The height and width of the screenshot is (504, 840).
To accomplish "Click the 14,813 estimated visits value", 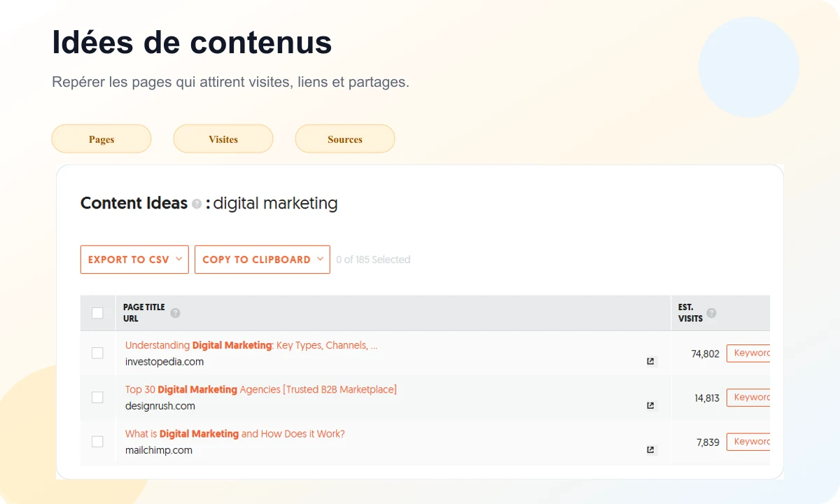I will (707, 398).
